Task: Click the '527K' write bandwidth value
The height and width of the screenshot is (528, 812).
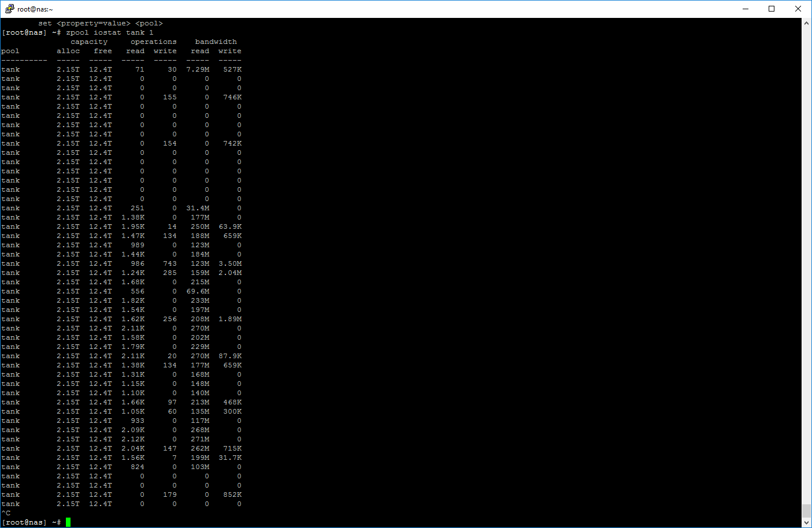Action: (232, 69)
